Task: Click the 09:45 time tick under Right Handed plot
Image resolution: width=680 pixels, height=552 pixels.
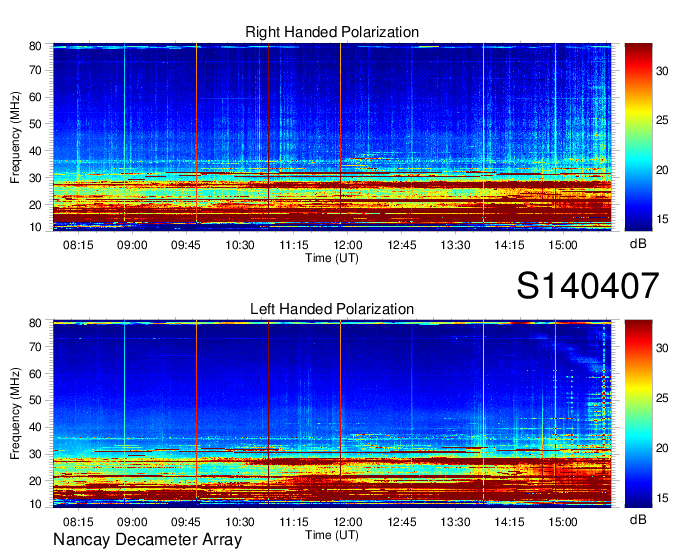Action: (x=186, y=245)
